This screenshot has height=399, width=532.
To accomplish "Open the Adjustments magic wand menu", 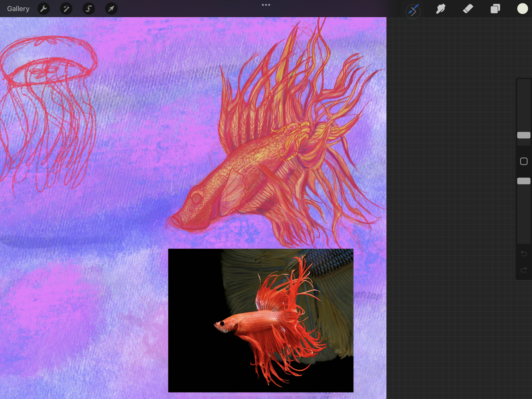I will tap(66, 9).
